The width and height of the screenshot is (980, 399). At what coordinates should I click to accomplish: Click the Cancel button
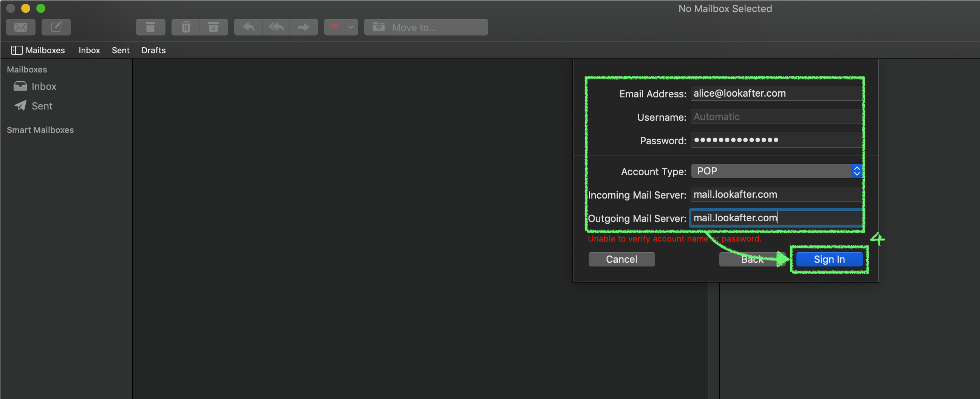pos(621,259)
